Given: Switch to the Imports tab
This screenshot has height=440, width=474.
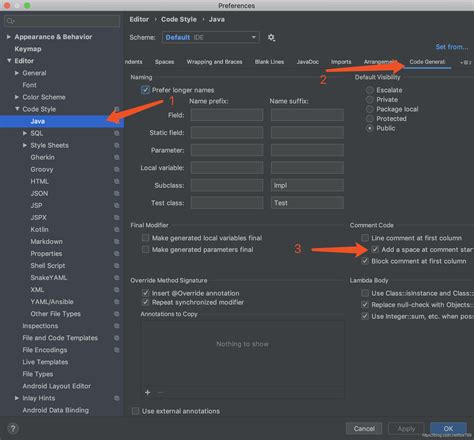Looking at the screenshot, I should 341,62.
